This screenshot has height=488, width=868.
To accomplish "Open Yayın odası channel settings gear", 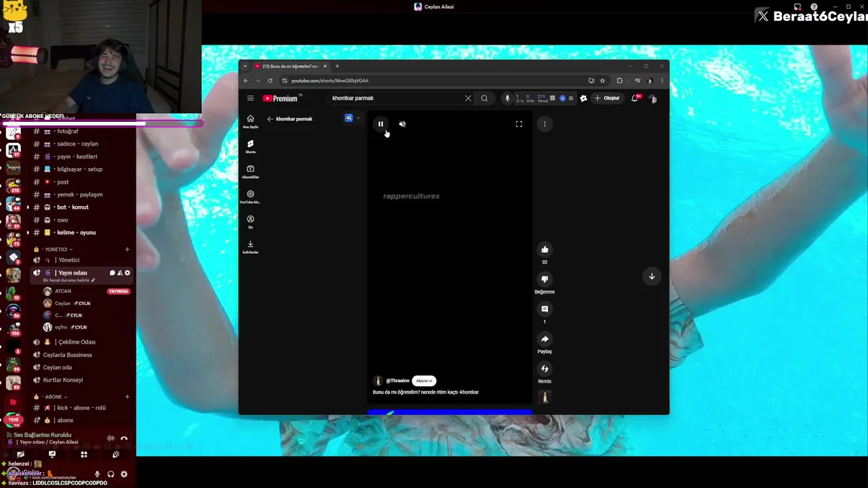I will pyautogui.click(x=127, y=273).
